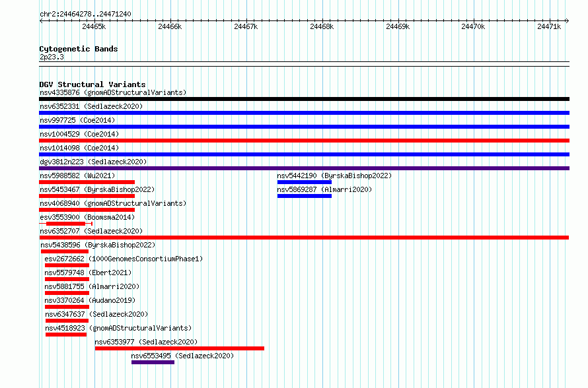Open variant dgv3812n223 (Sedlazeck2020) label
588x388 pixels.
click(x=93, y=162)
